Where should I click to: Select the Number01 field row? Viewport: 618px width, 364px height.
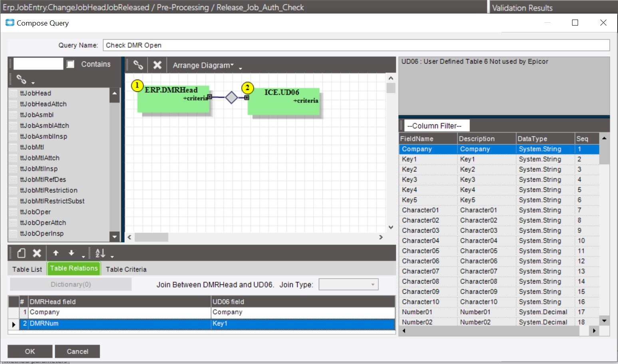coord(499,312)
